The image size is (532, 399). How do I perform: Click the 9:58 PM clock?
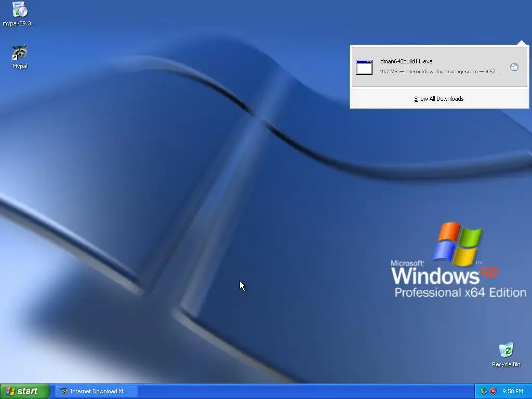513,391
